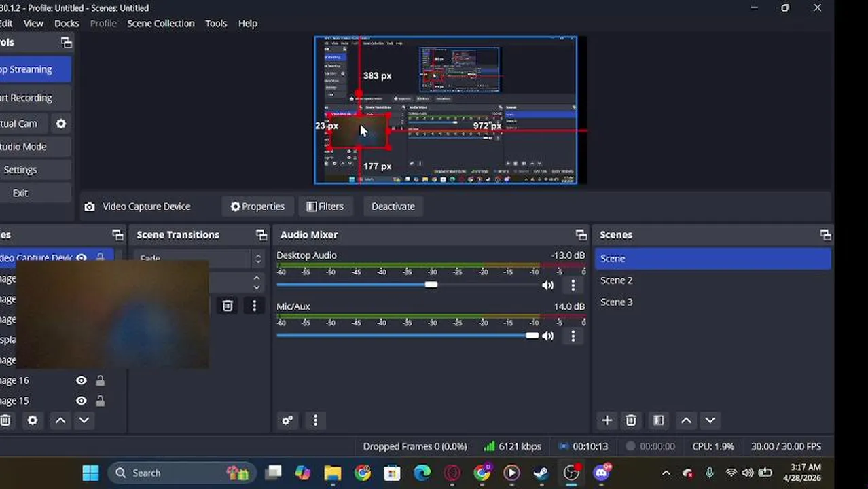Click the 6121 kbps bitrate status
Viewport: 868px width, 489px height.
point(513,446)
